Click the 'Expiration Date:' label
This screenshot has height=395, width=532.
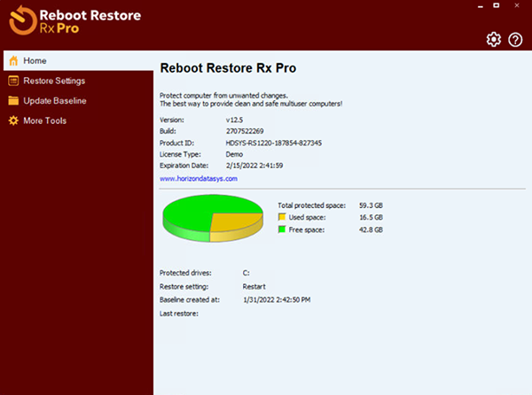coord(184,166)
